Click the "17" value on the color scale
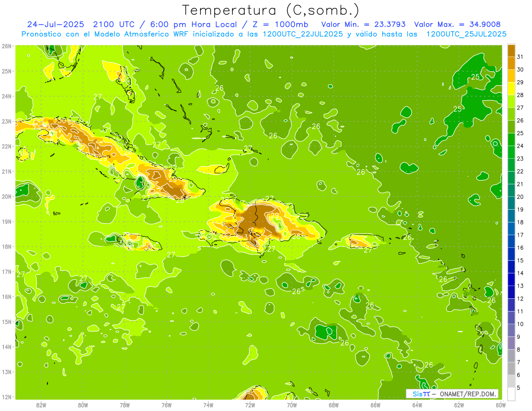The width and height of the screenshot is (532, 411). [x=520, y=235]
